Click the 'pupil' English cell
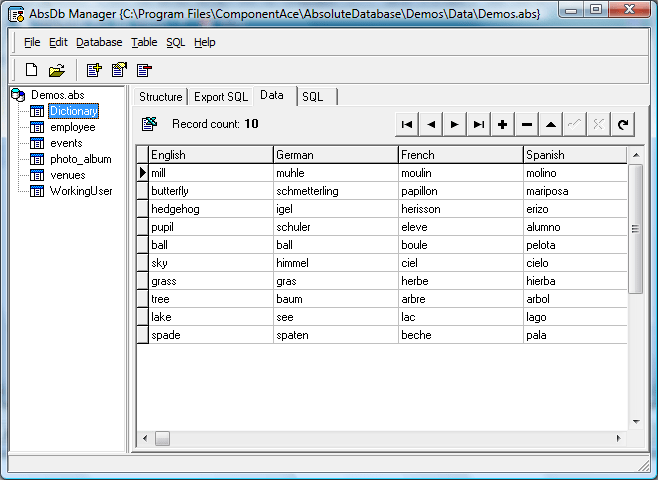 (x=211, y=227)
